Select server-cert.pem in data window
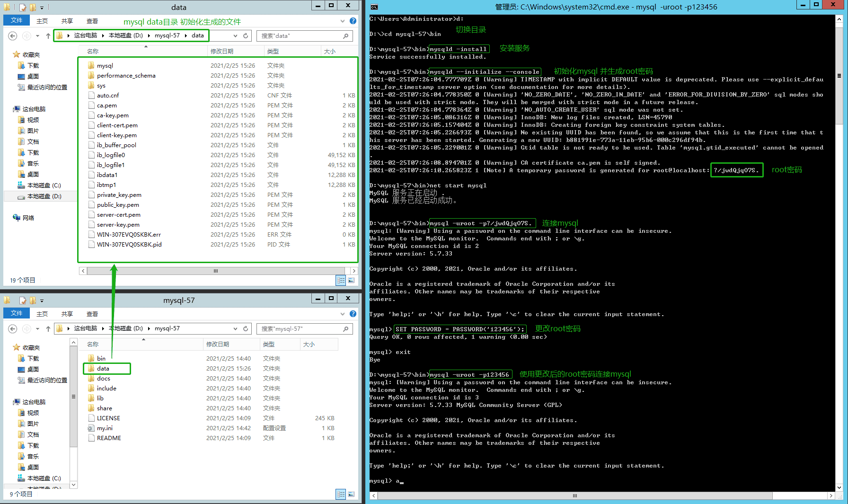This screenshot has width=848, height=504. pos(114,215)
